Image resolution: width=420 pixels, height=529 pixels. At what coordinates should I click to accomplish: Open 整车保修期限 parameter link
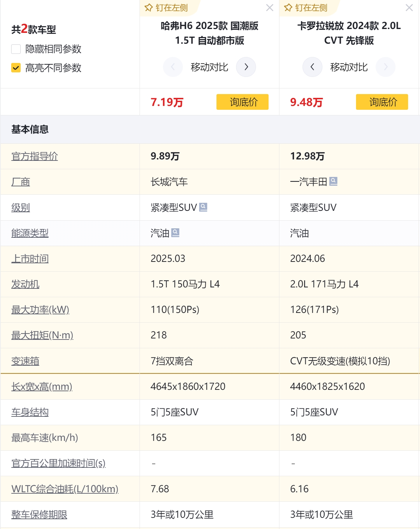click(39, 514)
